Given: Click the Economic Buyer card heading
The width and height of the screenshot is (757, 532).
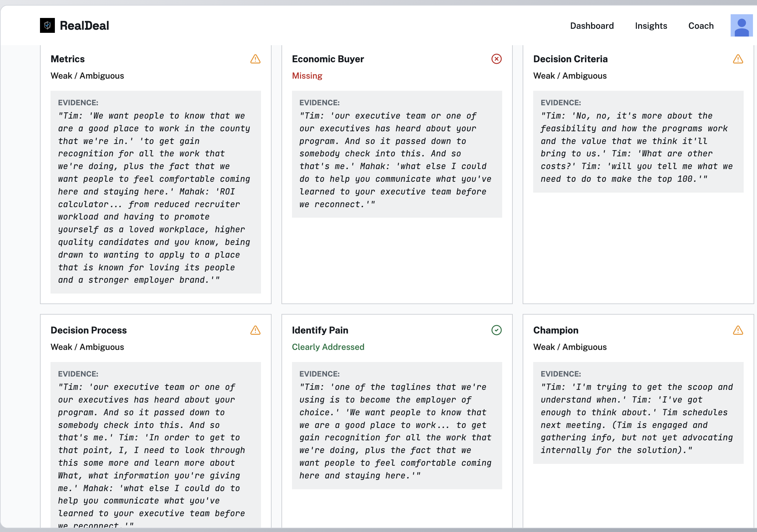Looking at the screenshot, I should point(328,59).
